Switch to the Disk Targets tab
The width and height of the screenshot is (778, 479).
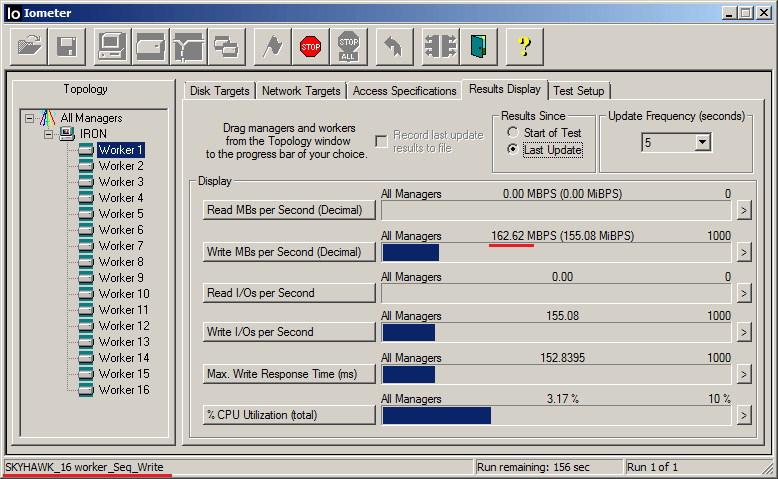pyautogui.click(x=219, y=91)
